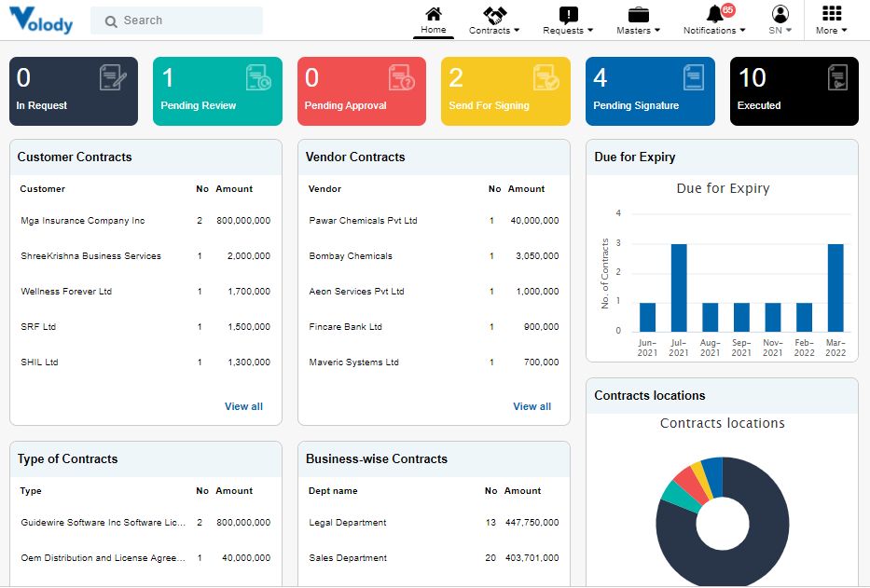Click View all under Customer Contracts

click(x=243, y=406)
